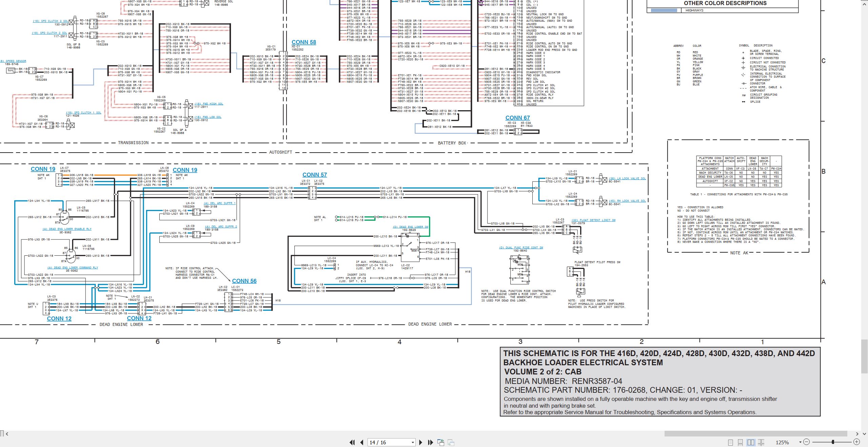
Task: Go to the previous page
Action: 362,442
